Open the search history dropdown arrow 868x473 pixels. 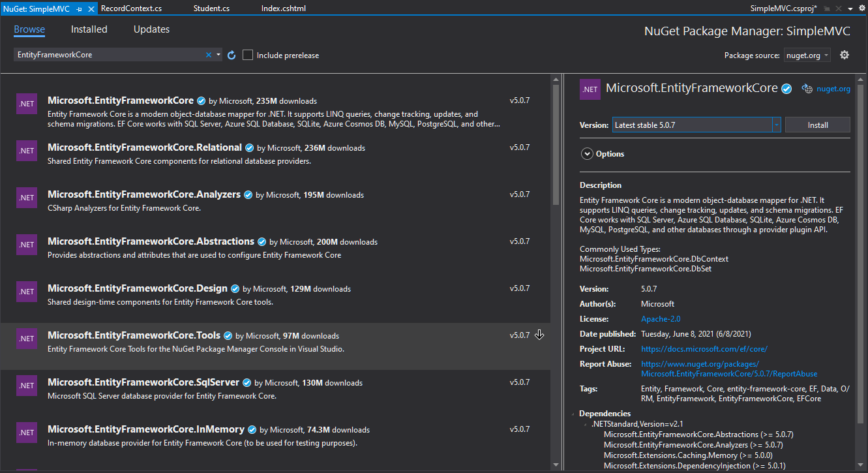pyautogui.click(x=218, y=55)
